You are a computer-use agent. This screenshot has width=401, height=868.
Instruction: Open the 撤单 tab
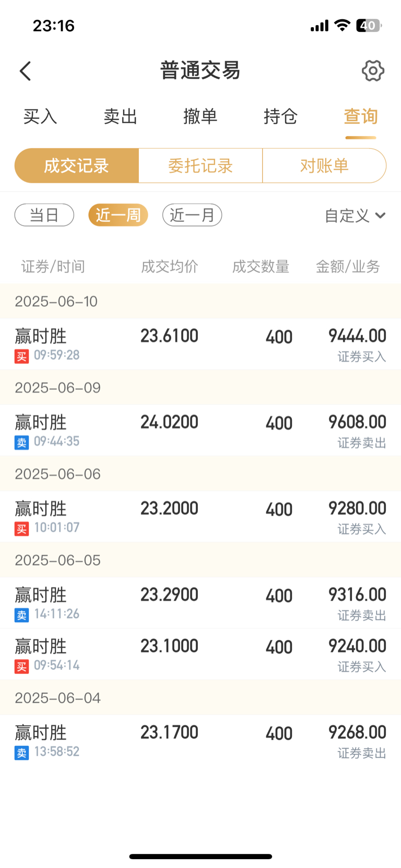click(200, 116)
